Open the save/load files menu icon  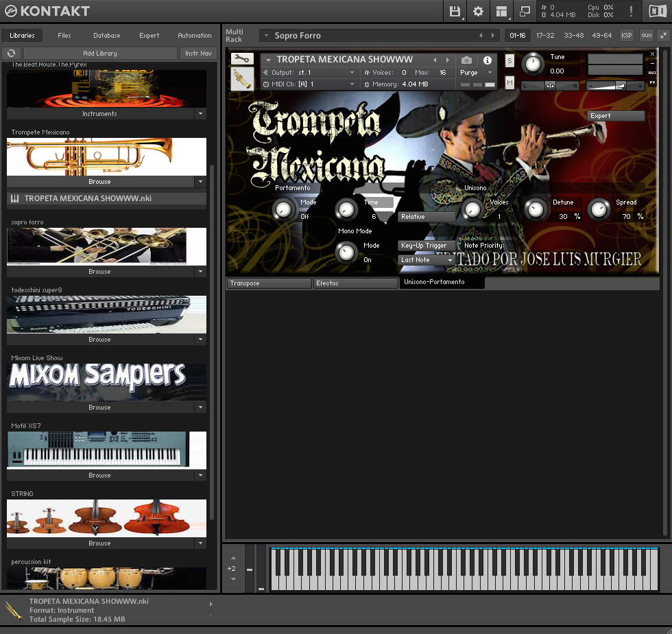(x=455, y=11)
